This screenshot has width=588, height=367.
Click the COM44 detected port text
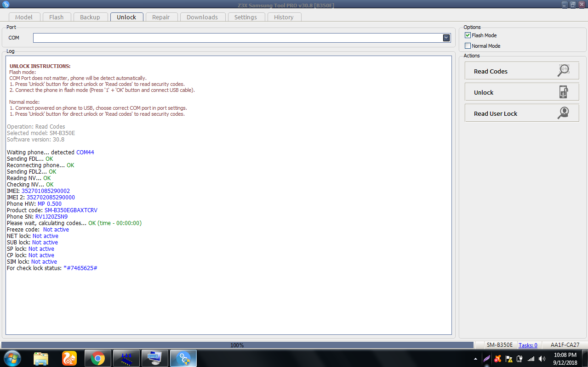tap(85, 152)
